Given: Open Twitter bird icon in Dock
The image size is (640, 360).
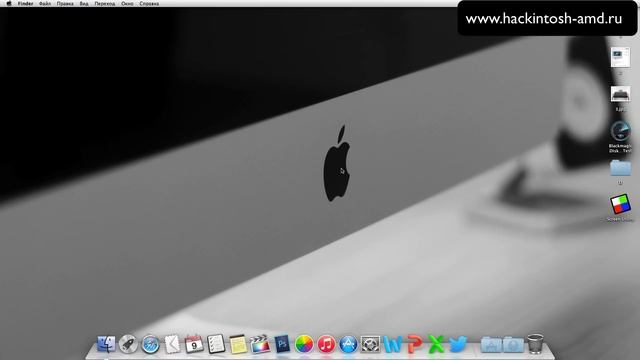Looking at the screenshot, I should [x=458, y=344].
